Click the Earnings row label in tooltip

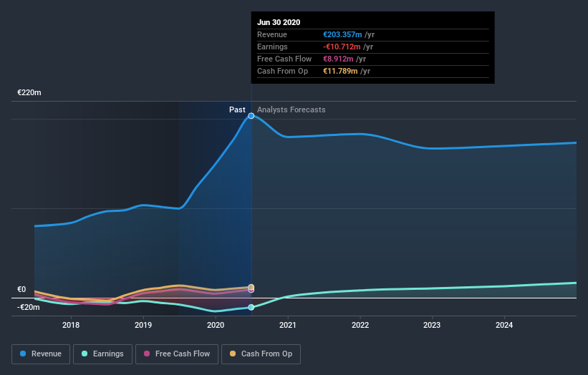tap(273, 47)
